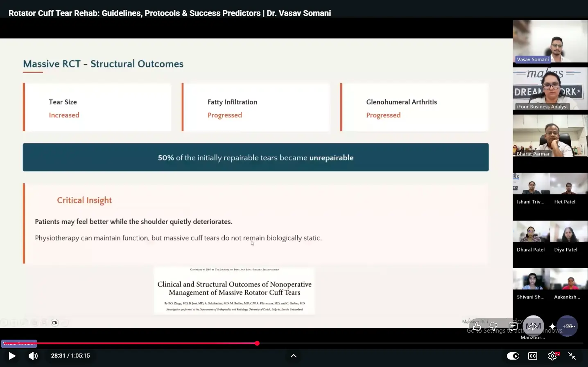
Task: Select Vasav Somani participant thumbnail
Action: pyautogui.click(x=550, y=41)
